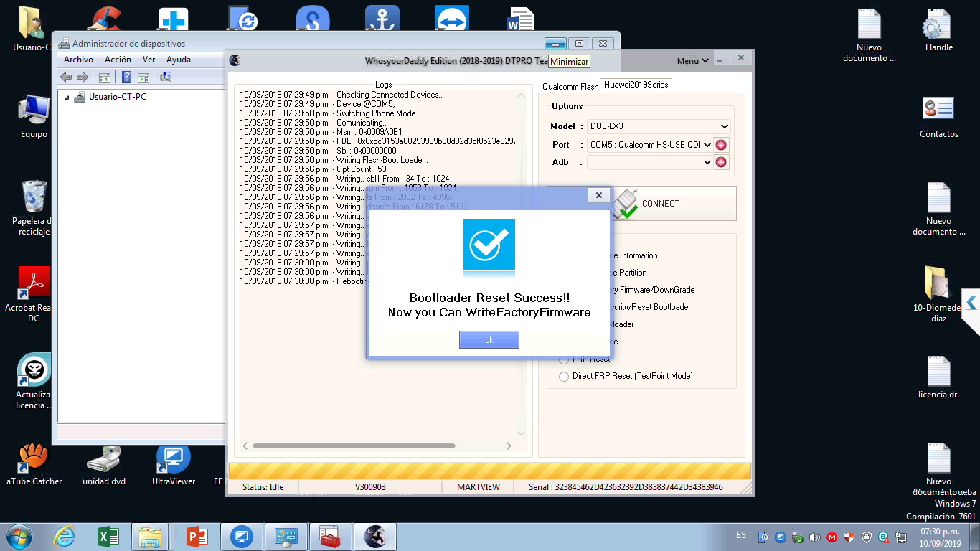Launch Internet Explorer from taskbar
Image resolution: width=980 pixels, height=551 pixels.
pyautogui.click(x=65, y=537)
